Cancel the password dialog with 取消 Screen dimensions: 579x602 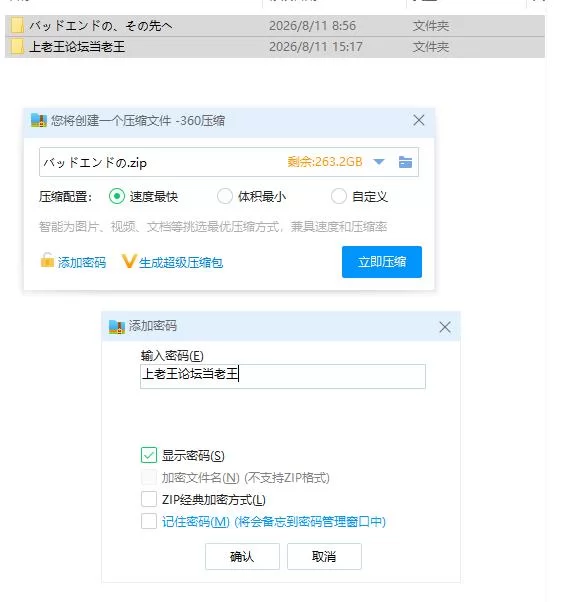point(324,556)
